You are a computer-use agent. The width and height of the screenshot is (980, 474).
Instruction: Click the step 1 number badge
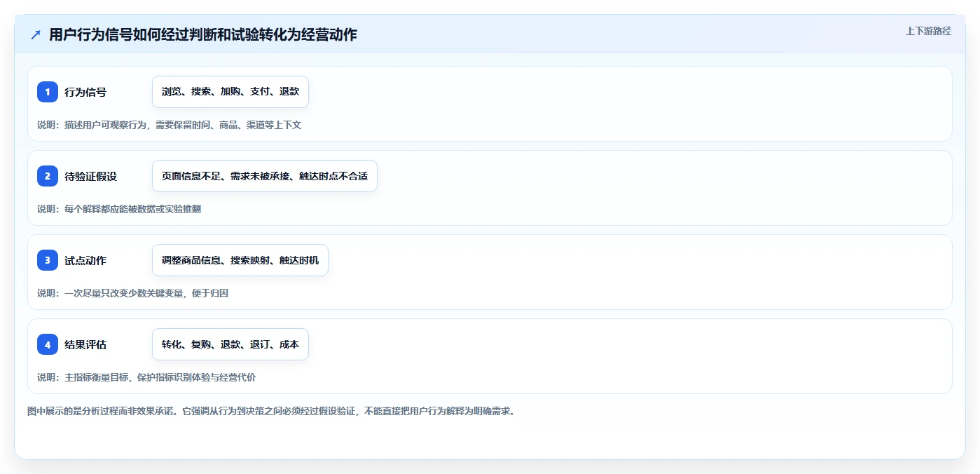tap(48, 92)
